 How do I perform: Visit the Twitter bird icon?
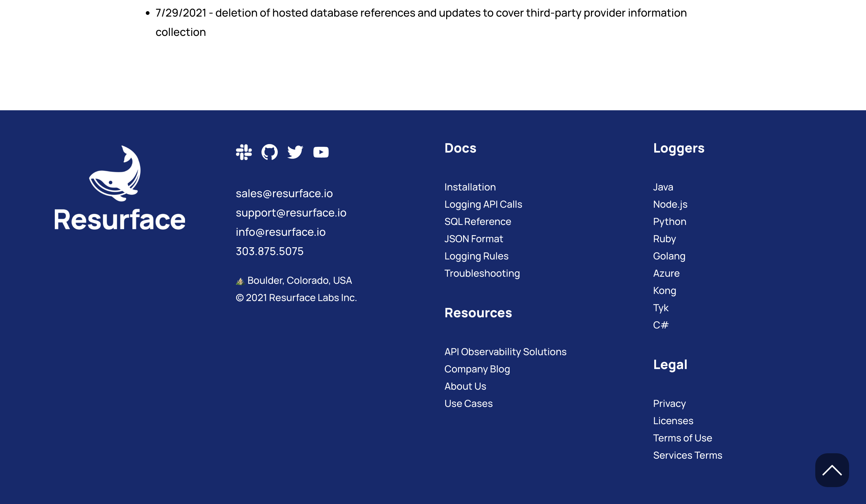coord(295,152)
